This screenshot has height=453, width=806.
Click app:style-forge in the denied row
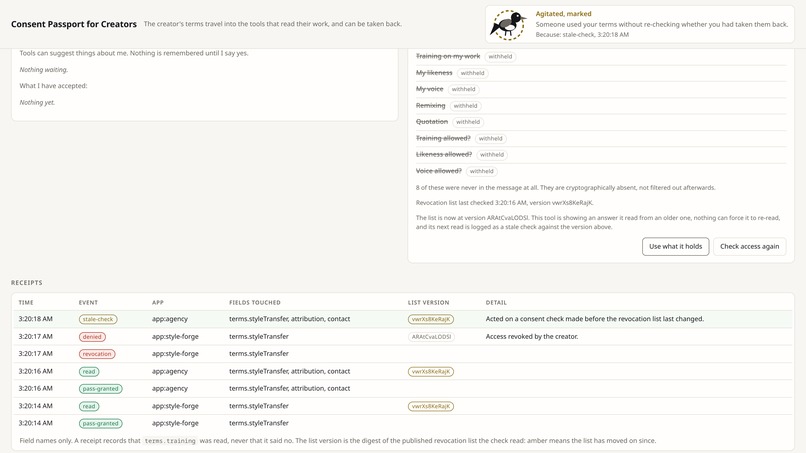pyautogui.click(x=175, y=336)
